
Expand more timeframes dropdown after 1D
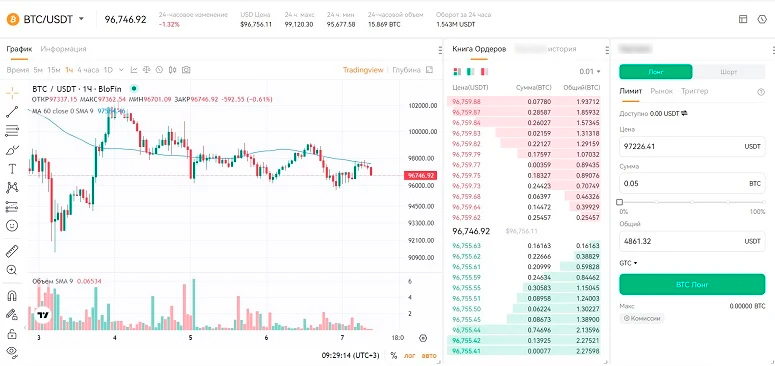123,70
